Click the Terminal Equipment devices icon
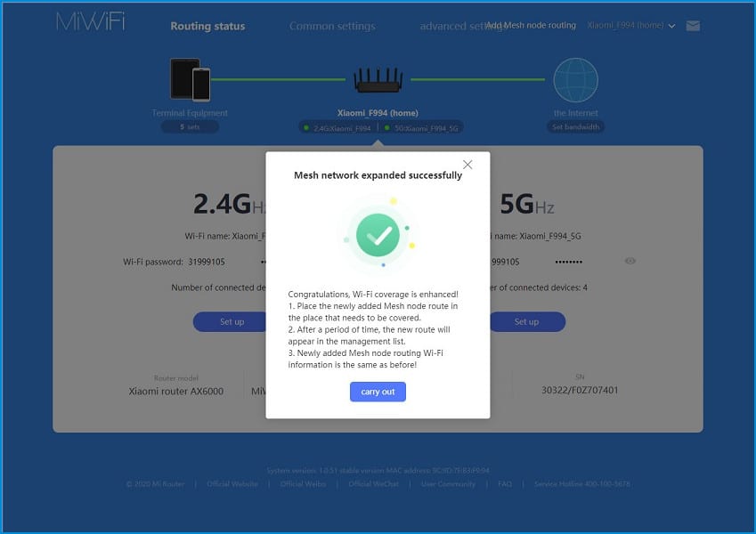Image resolution: width=756 pixels, height=534 pixels. point(190,79)
